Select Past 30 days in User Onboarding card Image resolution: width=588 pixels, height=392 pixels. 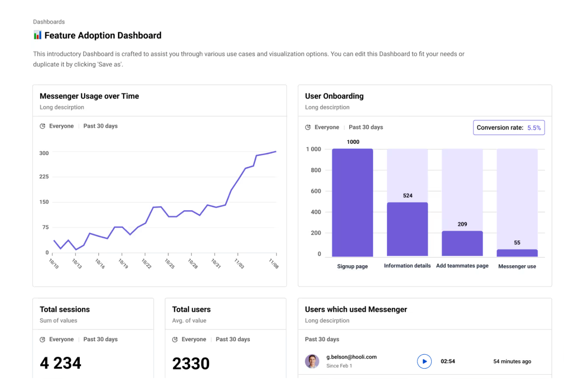366,127
